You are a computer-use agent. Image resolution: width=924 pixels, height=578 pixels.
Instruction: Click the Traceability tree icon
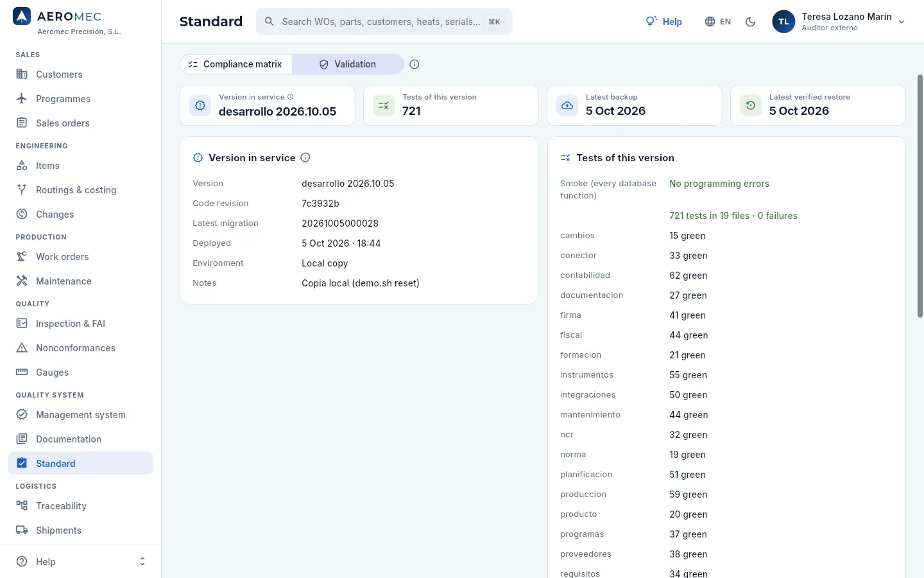coord(22,506)
